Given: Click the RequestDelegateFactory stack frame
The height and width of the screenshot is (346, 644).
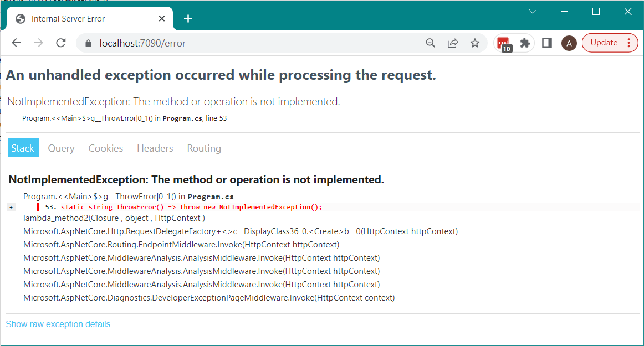Looking at the screenshot, I should (x=241, y=231).
